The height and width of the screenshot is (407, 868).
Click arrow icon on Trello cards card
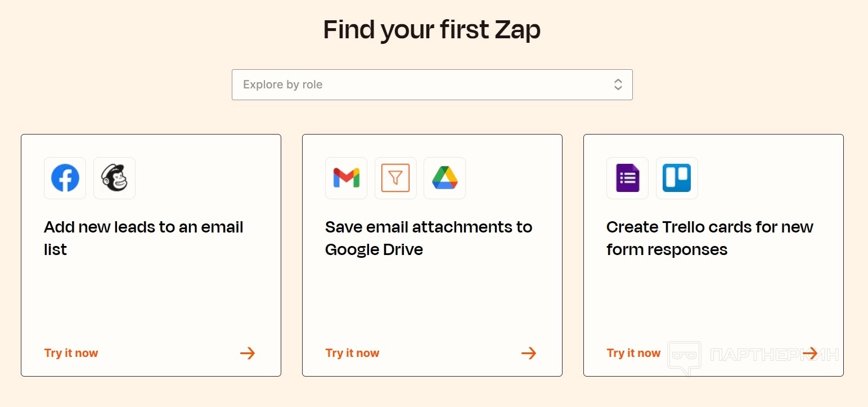click(x=810, y=354)
